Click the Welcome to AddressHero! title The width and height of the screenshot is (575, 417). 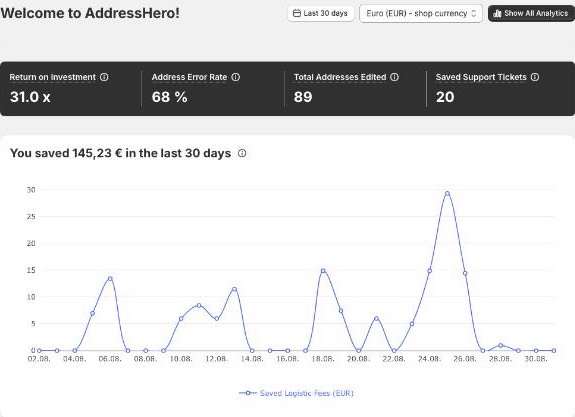tap(90, 13)
